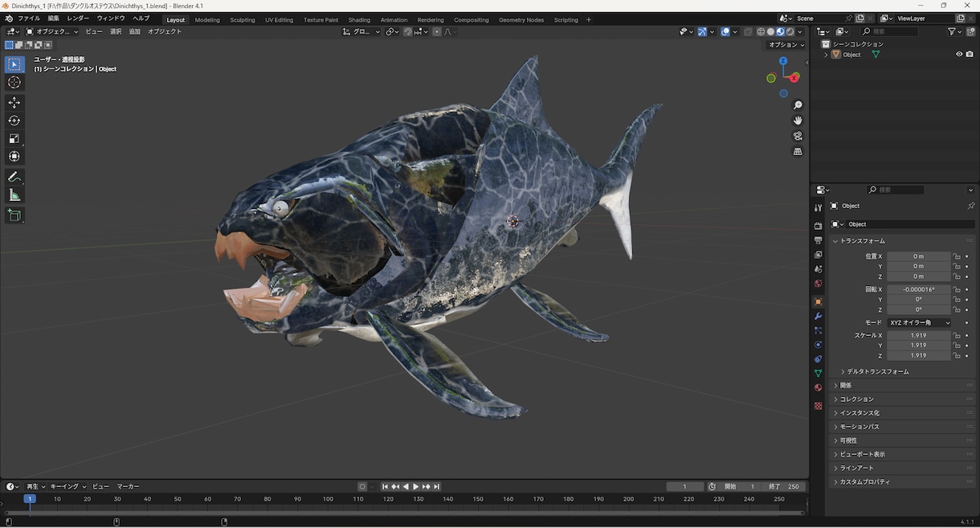Switch to solid viewport shading

(x=770, y=31)
